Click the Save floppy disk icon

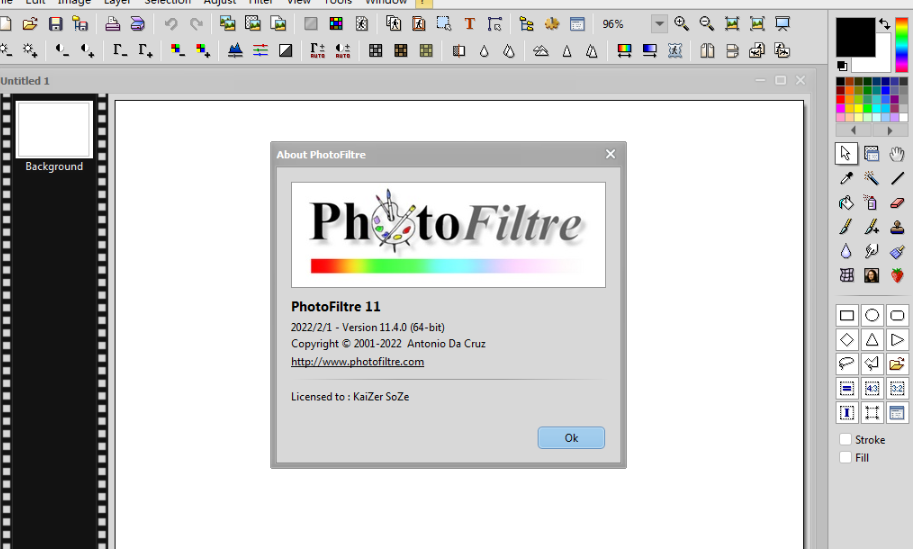(x=55, y=24)
